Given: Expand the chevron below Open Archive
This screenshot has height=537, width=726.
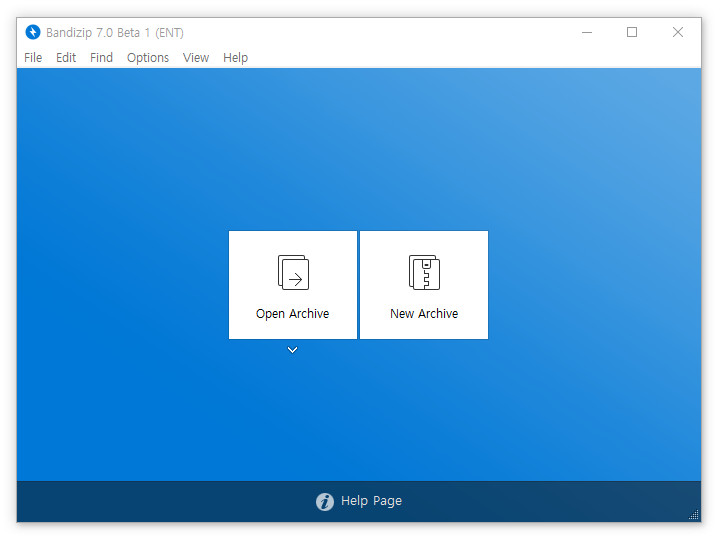Looking at the screenshot, I should (x=292, y=350).
